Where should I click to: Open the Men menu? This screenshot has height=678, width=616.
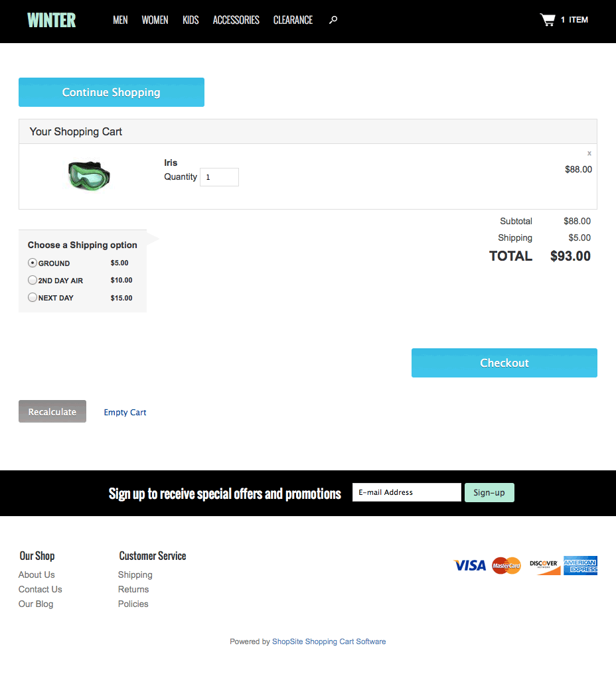(x=120, y=20)
